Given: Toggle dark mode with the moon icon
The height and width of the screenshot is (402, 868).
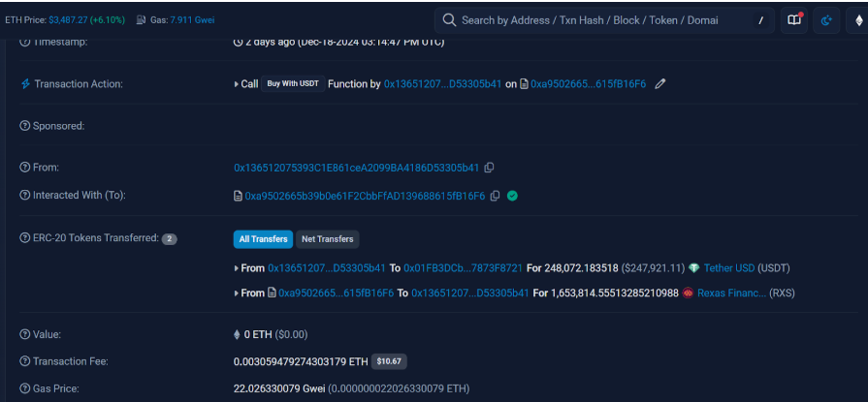Looking at the screenshot, I should point(825,20).
